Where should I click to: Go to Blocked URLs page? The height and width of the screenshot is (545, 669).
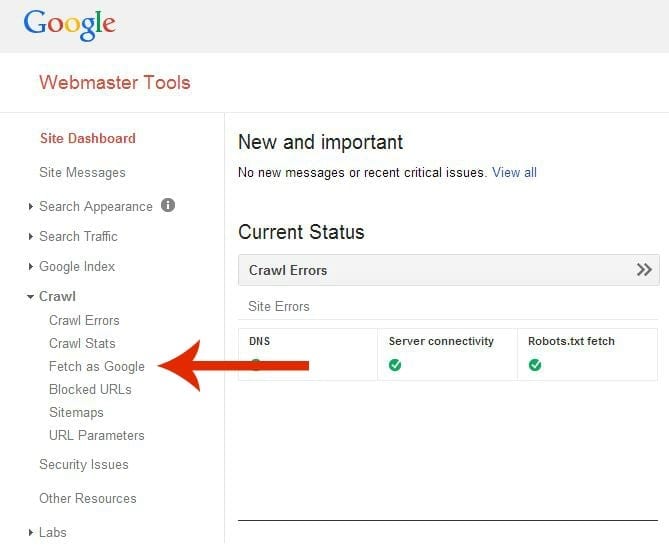[90, 389]
